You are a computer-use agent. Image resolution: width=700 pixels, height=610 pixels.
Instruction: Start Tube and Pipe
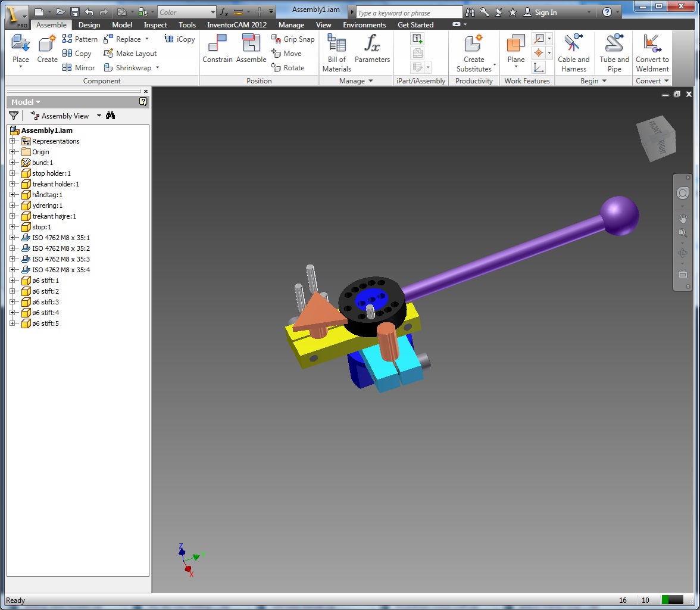[x=614, y=53]
